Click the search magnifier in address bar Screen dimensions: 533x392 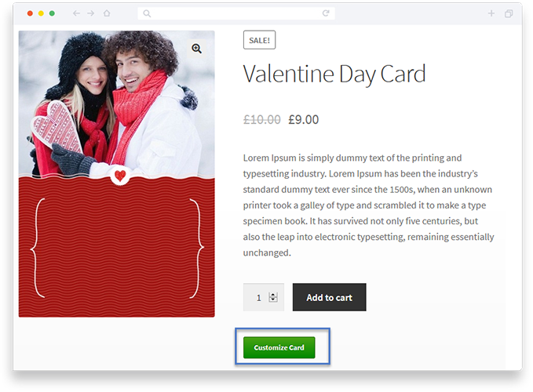[147, 13]
